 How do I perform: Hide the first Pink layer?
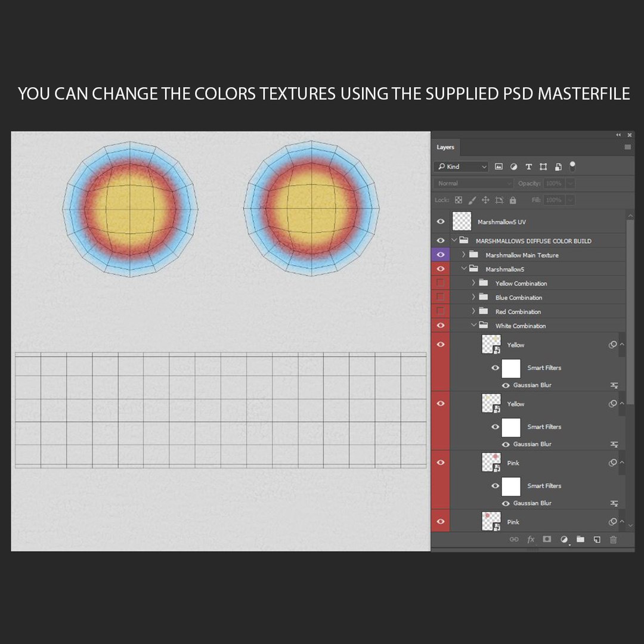tap(441, 463)
